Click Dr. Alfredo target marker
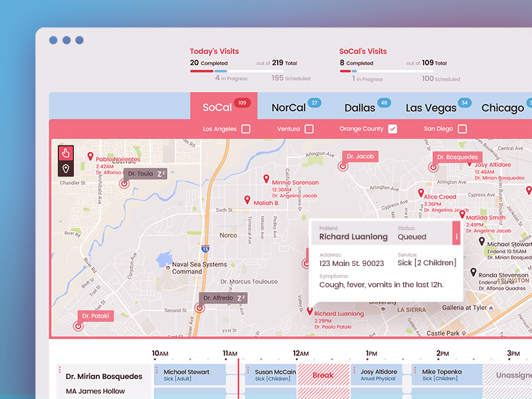The height and width of the screenshot is (399, 532). coord(199,308)
